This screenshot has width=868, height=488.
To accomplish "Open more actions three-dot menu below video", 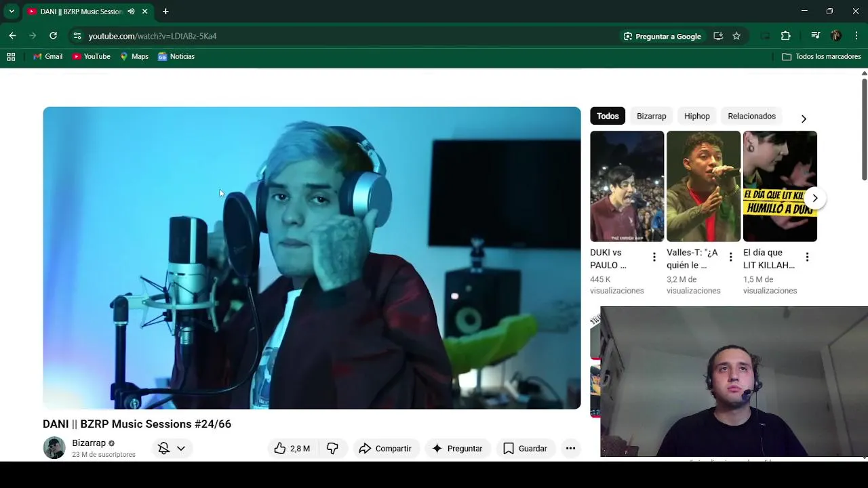I will pos(570,448).
